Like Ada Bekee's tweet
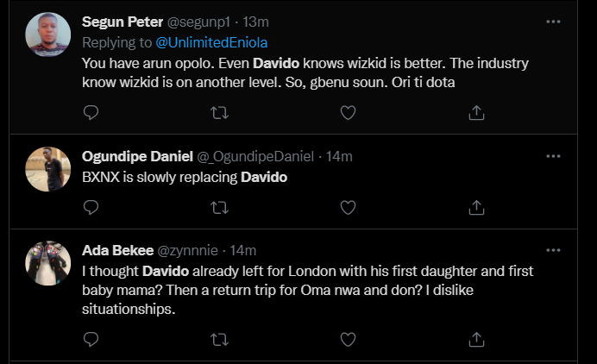Screen dimensions: 597x364 tap(348, 340)
